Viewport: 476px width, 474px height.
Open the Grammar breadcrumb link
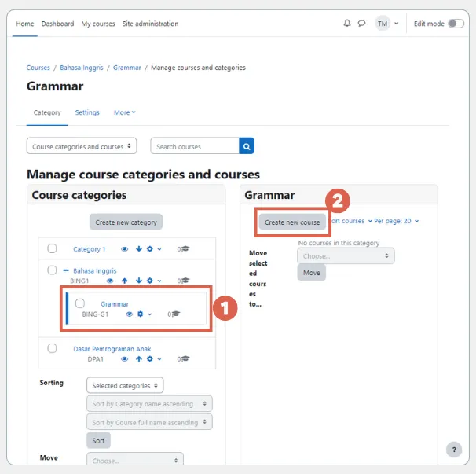pyautogui.click(x=127, y=68)
